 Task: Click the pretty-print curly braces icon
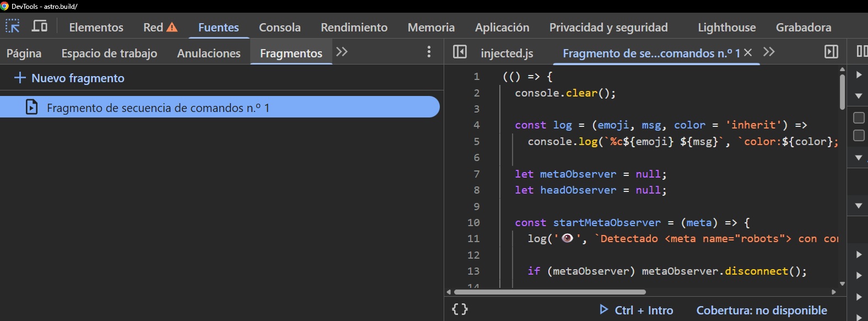point(460,309)
